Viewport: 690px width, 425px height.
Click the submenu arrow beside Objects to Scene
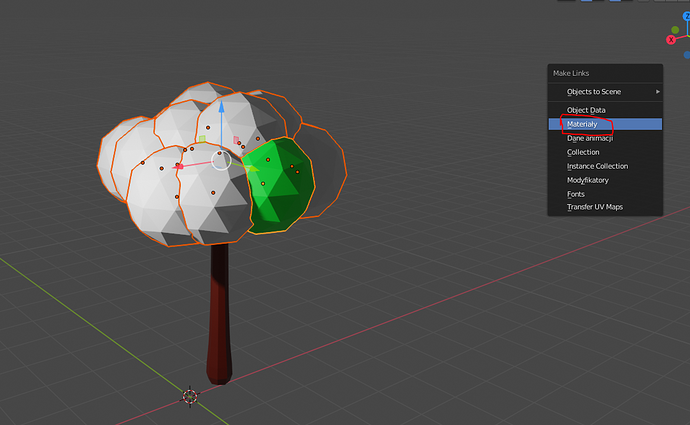pyautogui.click(x=658, y=92)
